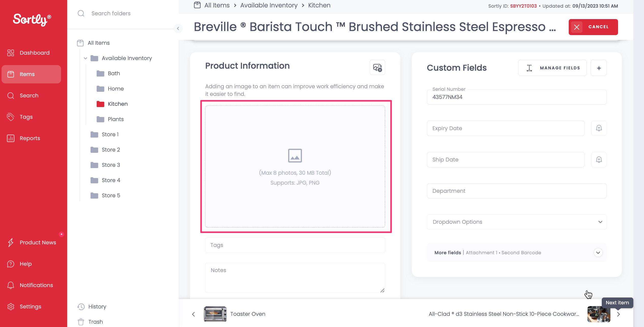Click the Notifications bell icon
This screenshot has height=327, width=644.
click(11, 285)
